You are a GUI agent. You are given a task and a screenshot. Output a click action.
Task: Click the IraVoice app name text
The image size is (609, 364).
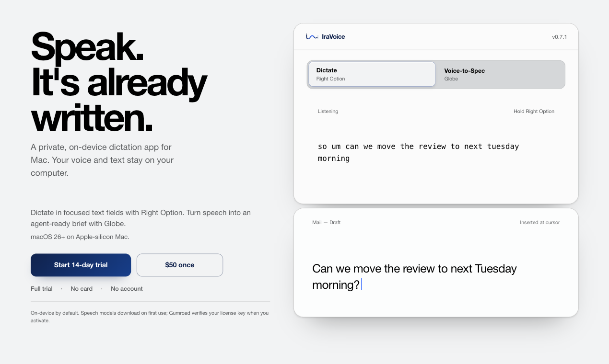[333, 37]
